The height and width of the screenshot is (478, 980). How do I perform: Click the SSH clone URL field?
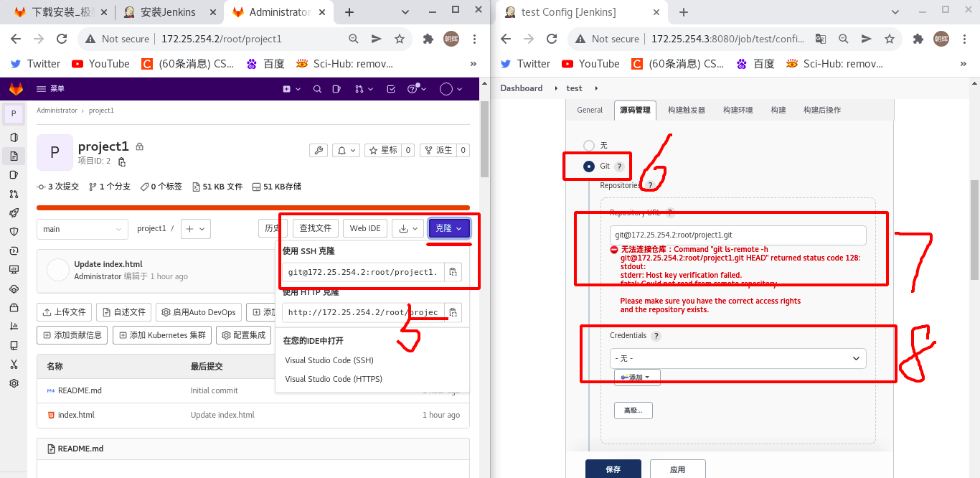click(363, 272)
